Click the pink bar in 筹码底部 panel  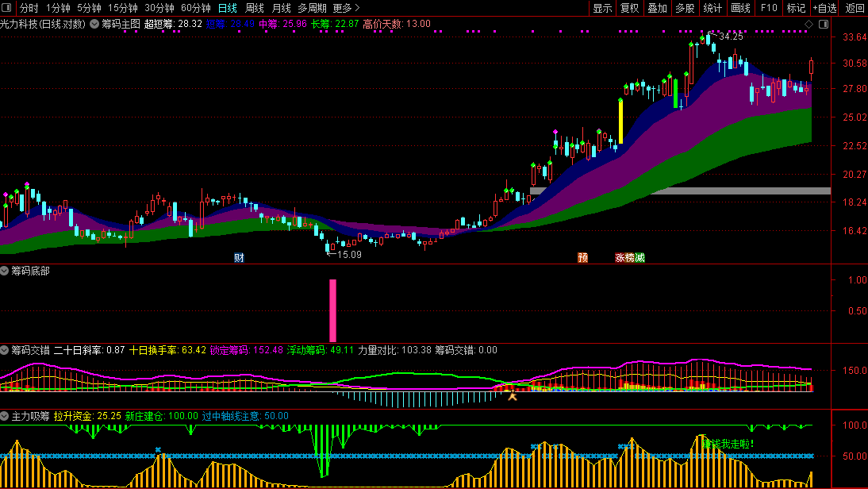[x=332, y=310]
